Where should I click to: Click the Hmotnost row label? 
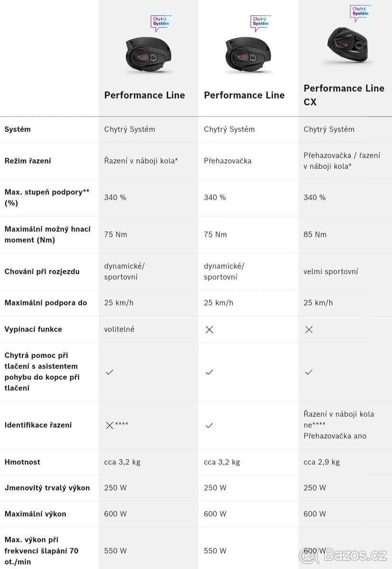click(x=22, y=462)
